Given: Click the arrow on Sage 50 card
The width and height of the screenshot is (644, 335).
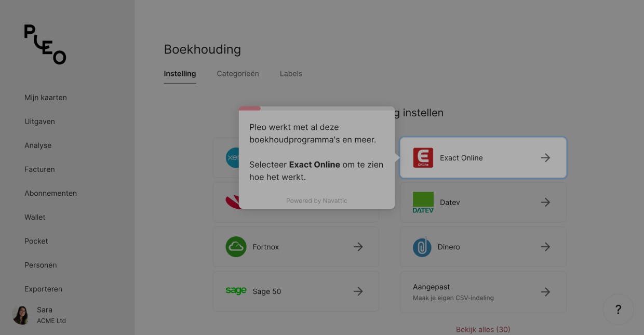Looking at the screenshot, I should [358, 292].
